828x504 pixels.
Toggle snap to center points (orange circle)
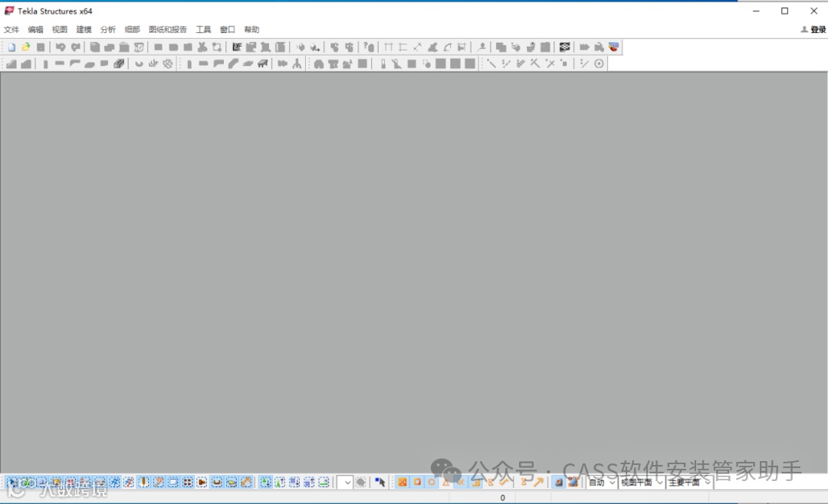pyautogui.click(x=432, y=483)
